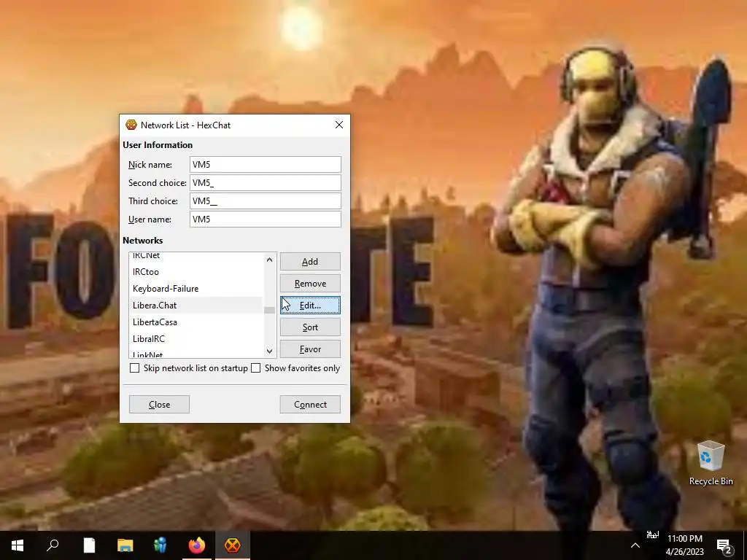Click the Add network button

310,262
